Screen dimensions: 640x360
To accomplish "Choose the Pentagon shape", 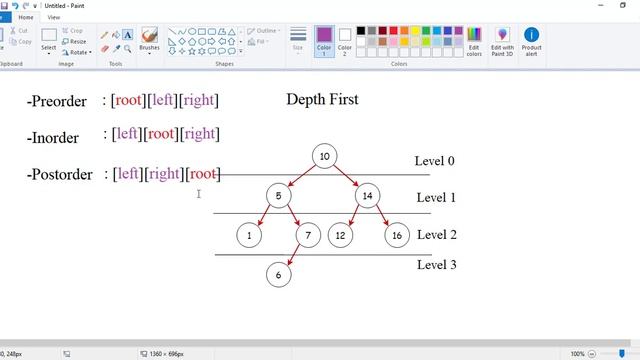I will (x=192, y=41).
